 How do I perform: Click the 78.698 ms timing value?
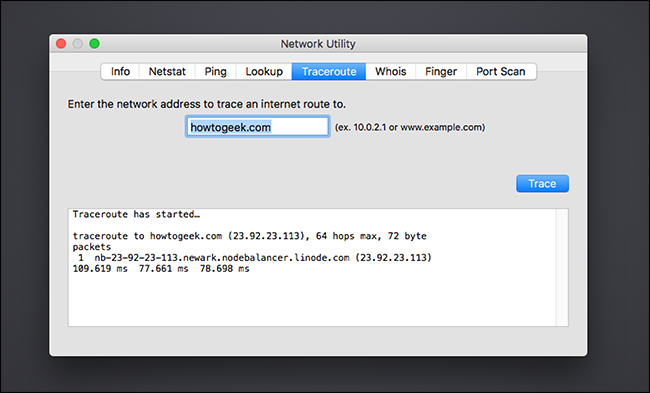pos(224,269)
